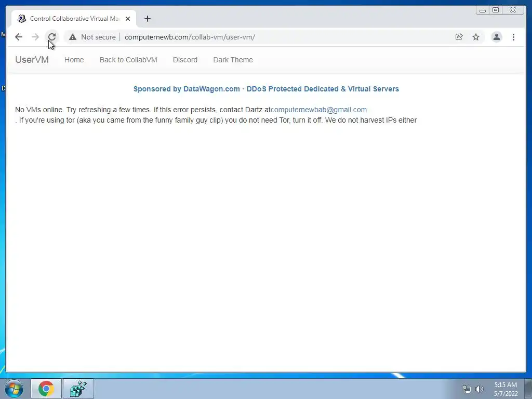This screenshot has width=532, height=399.
Task: Close the Chrome window
Action: (x=513, y=10)
